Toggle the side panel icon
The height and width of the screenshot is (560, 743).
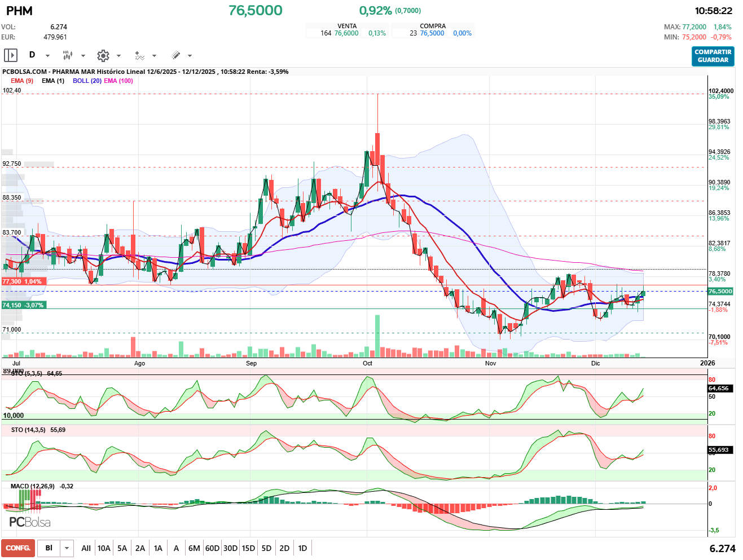pos(11,55)
